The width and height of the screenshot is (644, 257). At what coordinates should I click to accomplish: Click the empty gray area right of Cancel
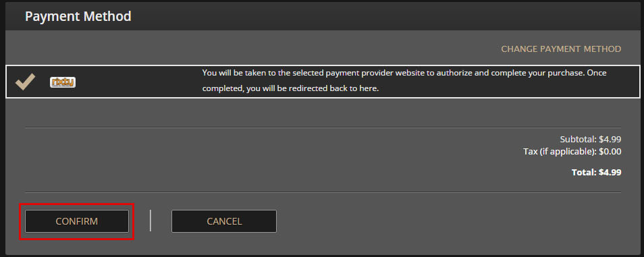coord(452,221)
